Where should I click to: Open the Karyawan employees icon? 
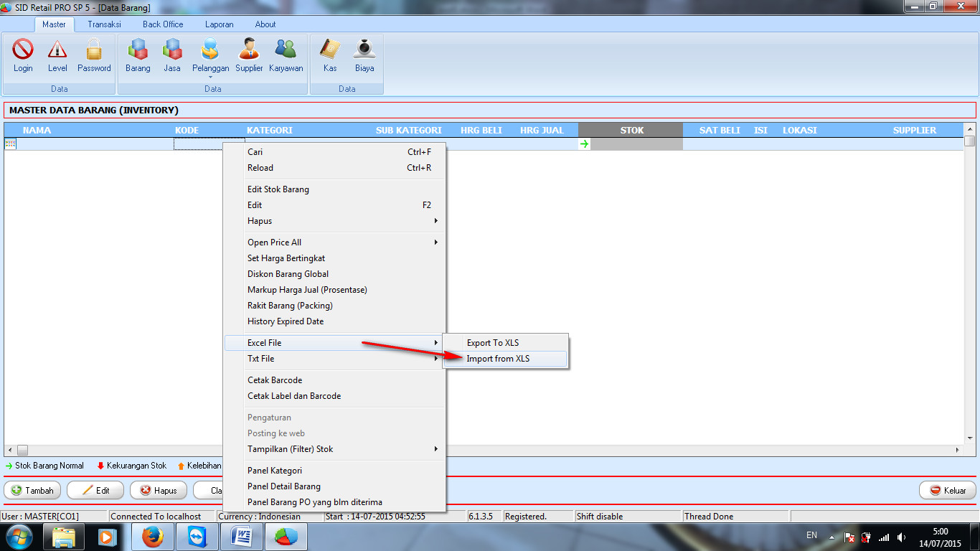coord(286,50)
